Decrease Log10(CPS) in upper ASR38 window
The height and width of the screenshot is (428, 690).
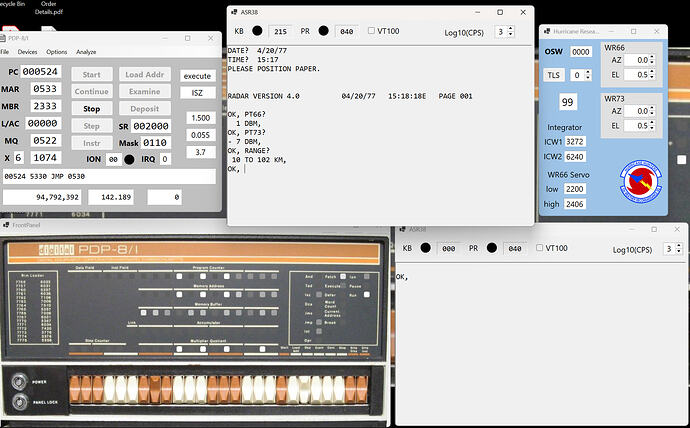[510, 34]
